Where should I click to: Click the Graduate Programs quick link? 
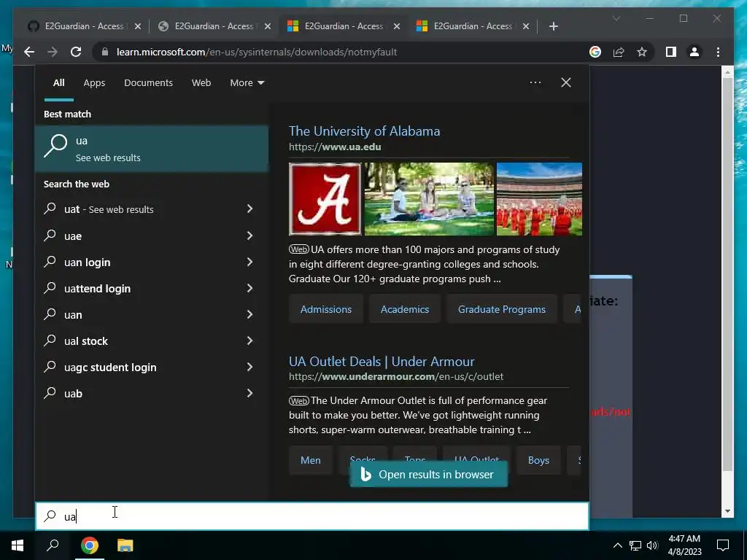pos(502,309)
